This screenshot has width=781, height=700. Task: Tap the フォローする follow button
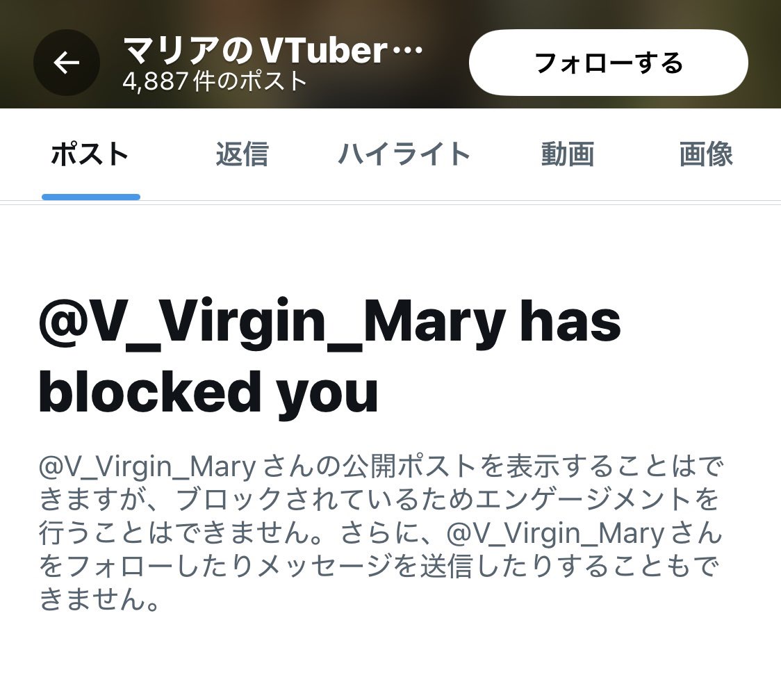pyautogui.click(x=608, y=63)
